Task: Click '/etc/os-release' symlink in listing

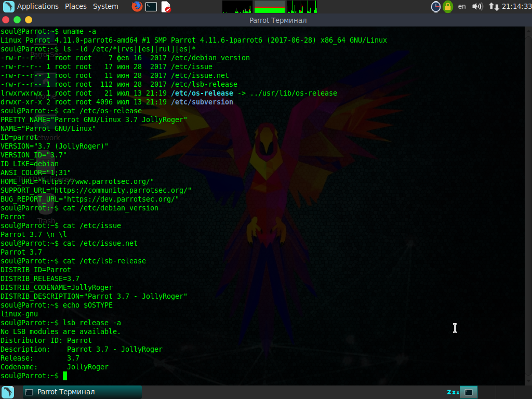Action: 202,94
